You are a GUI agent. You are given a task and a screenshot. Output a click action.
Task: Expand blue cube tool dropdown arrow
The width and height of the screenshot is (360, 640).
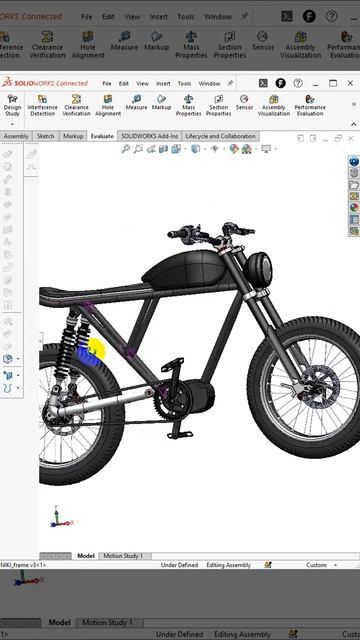click(18, 359)
